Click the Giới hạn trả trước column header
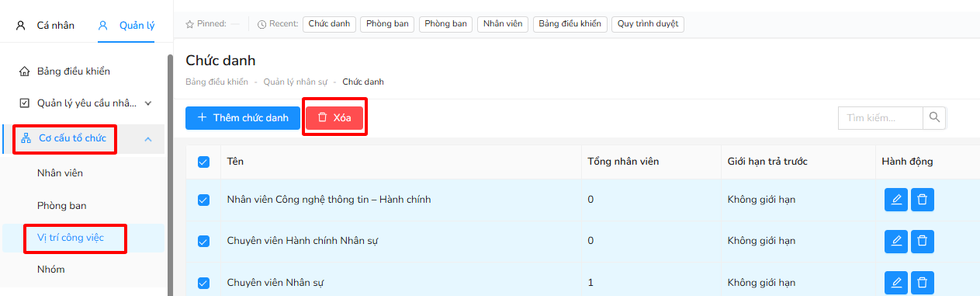 coord(767,162)
